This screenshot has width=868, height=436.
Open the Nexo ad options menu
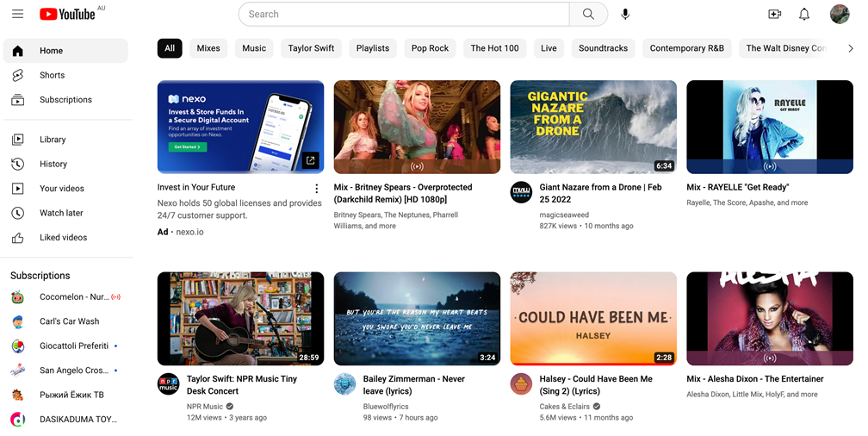(x=316, y=189)
